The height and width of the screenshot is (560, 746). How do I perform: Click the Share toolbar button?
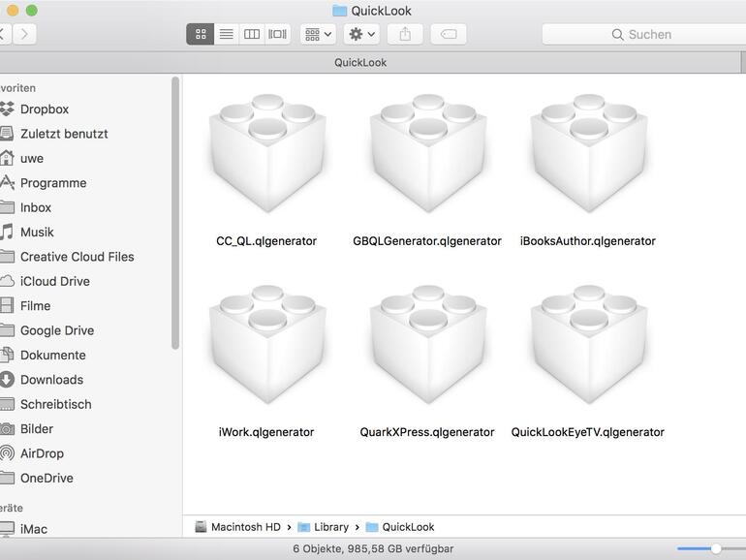pos(405,34)
